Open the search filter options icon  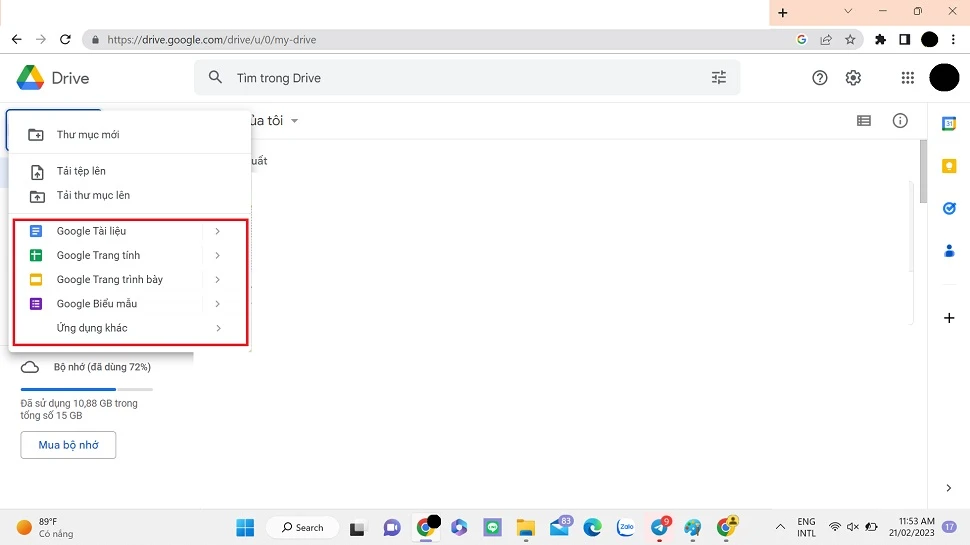coord(718,77)
